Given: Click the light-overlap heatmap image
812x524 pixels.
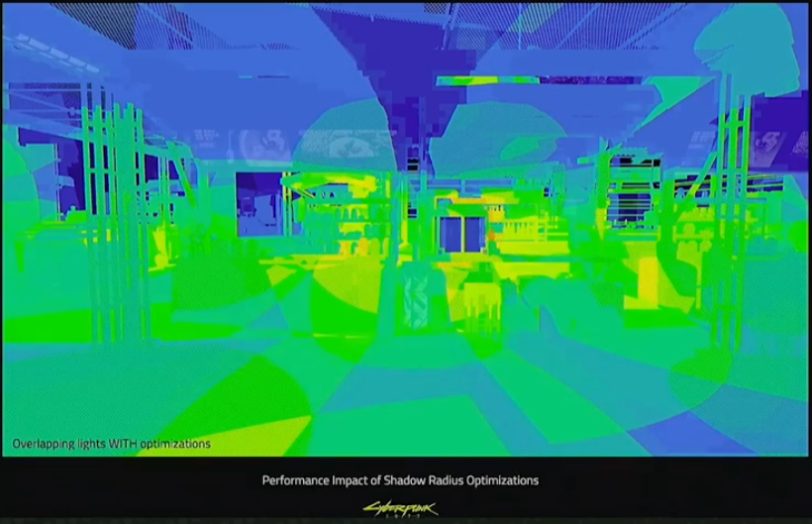Looking at the screenshot, I should click(x=405, y=230).
